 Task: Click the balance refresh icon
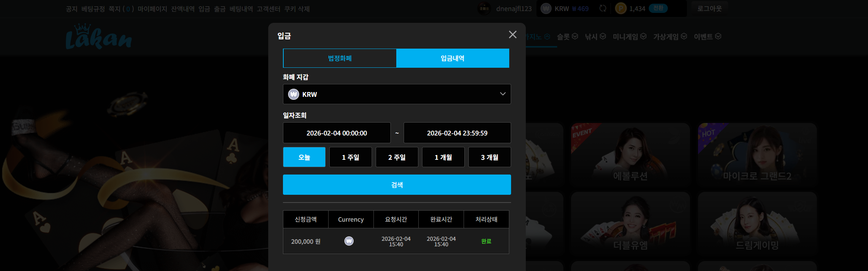tap(603, 8)
